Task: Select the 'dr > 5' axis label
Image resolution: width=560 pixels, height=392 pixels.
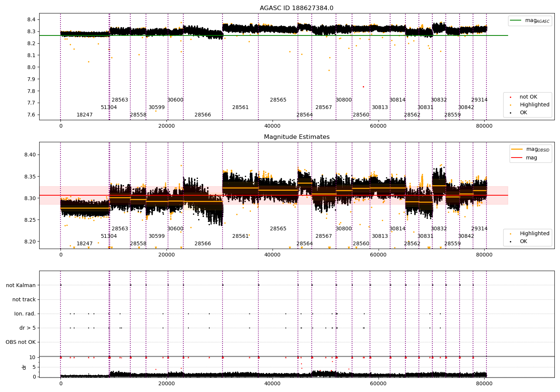Action: (x=28, y=328)
